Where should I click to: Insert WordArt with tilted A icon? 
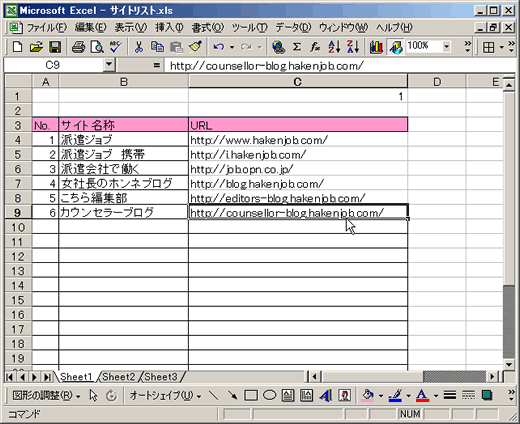[x=326, y=396]
